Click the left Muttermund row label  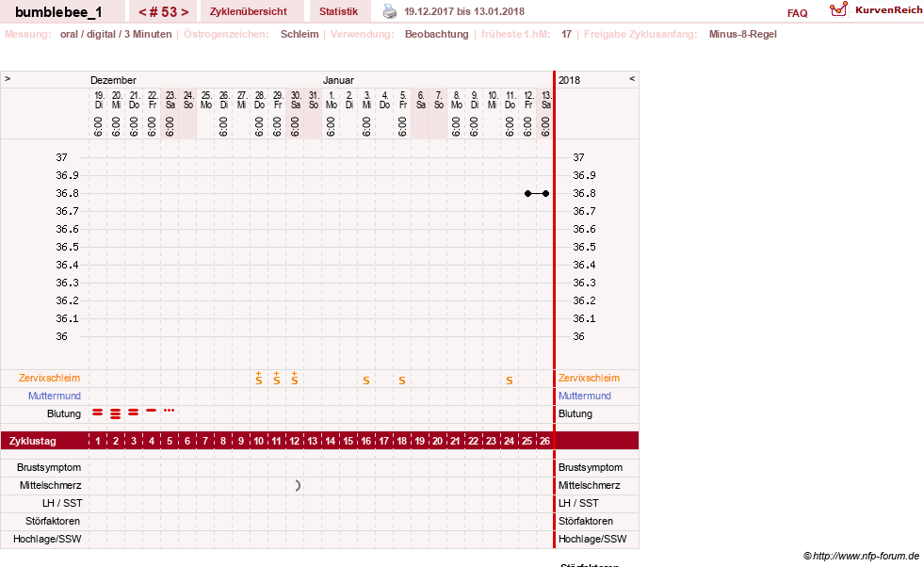click(55, 396)
